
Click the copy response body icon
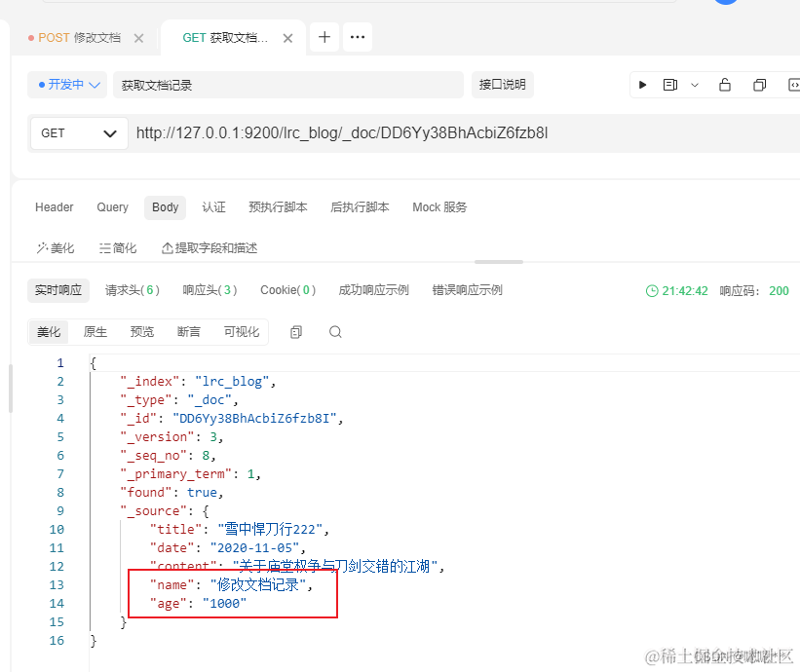[x=295, y=332]
